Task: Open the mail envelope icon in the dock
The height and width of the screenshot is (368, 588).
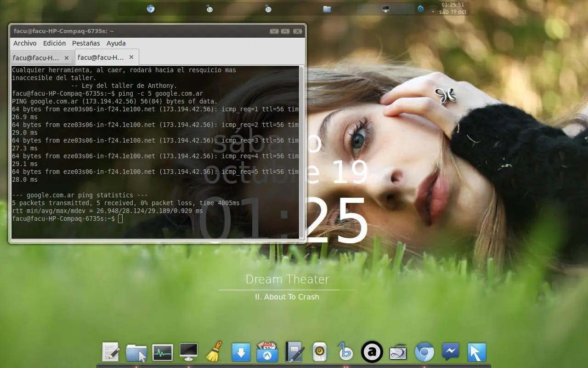Action: click(x=398, y=352)
